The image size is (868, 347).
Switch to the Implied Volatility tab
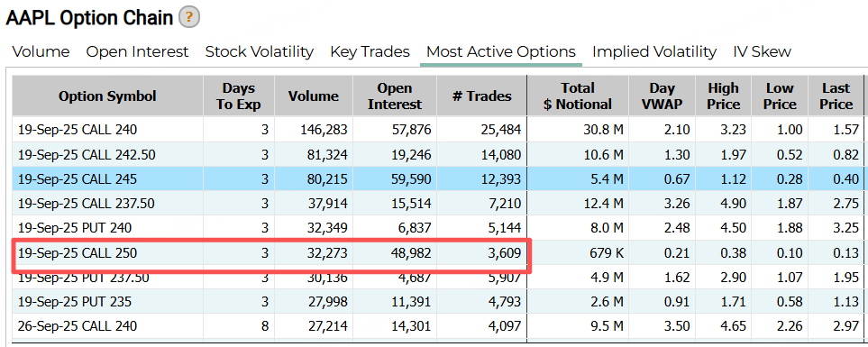point(654,52)
